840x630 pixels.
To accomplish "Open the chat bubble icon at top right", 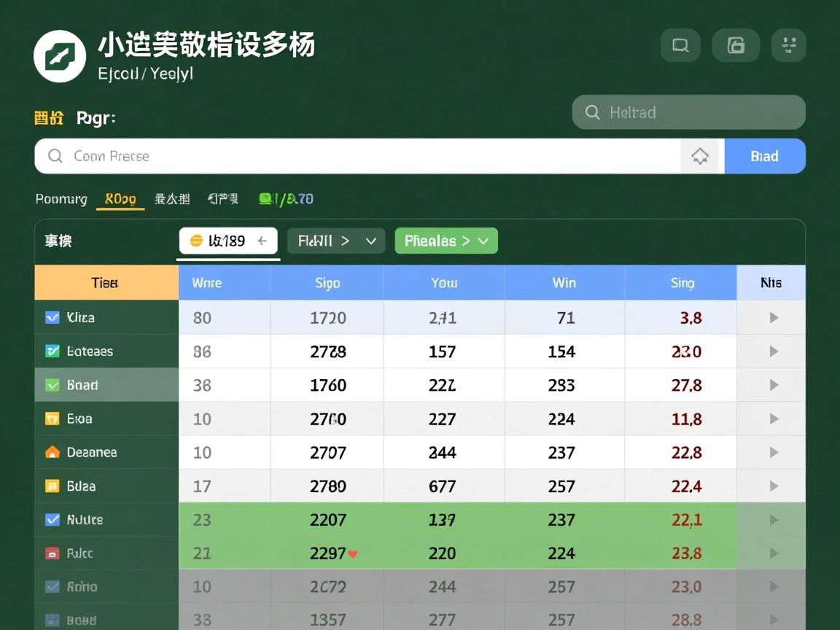I will click(680, 44).
